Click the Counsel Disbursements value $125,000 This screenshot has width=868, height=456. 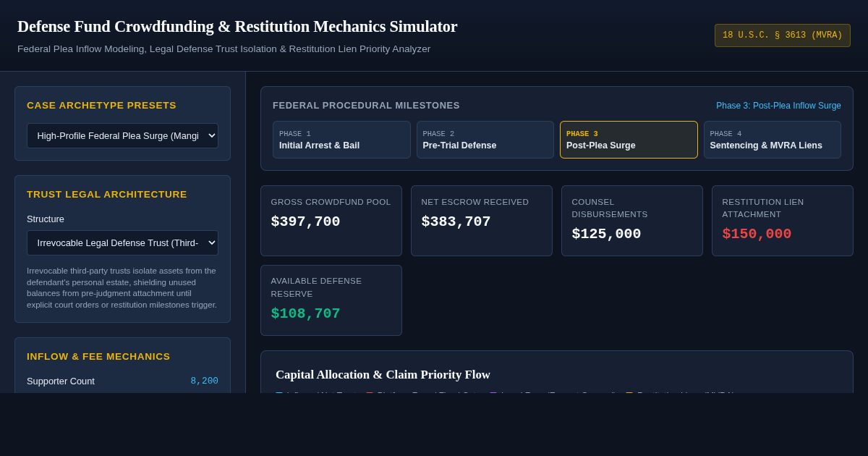point(606,234)
